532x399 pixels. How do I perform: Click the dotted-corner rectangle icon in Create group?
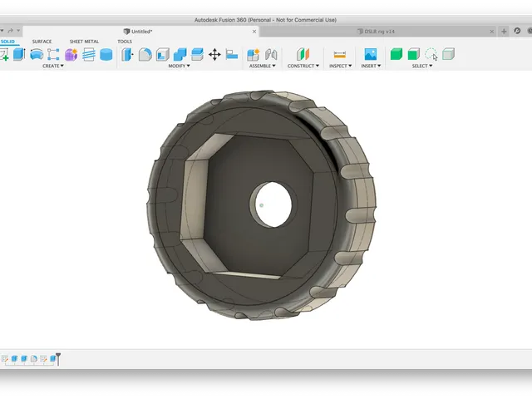[53, 54]
